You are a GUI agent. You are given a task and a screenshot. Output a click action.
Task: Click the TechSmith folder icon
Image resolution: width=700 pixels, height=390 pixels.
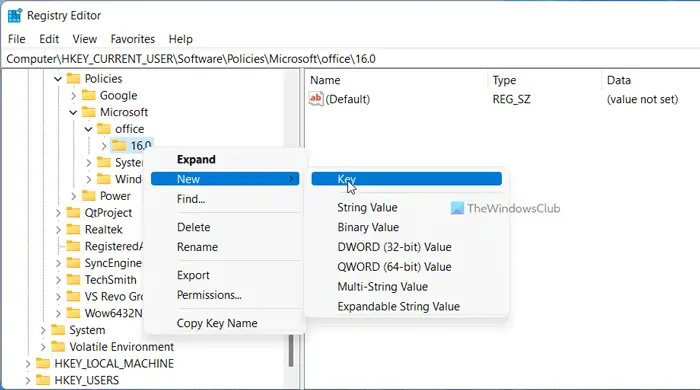click(x=73, y=280)
